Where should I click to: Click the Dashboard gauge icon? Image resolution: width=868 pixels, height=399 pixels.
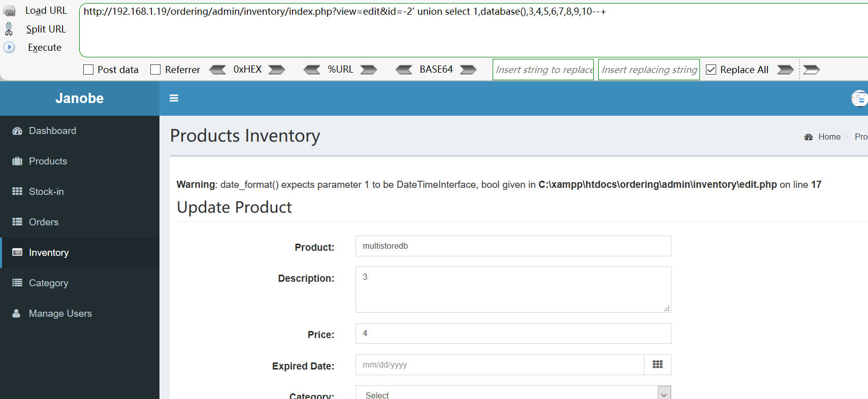tap(17, 131)
